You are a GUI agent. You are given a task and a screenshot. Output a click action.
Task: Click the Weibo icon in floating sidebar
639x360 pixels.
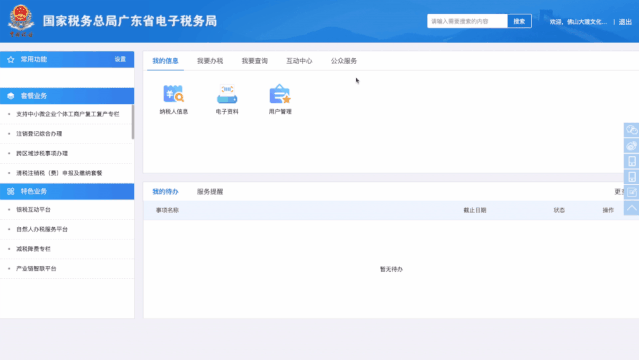631,146
